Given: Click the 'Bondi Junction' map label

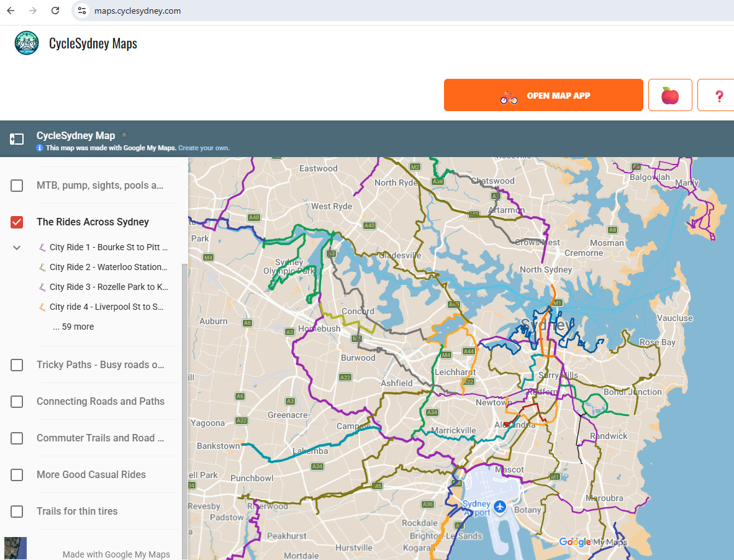Looking at the screenshot, I should pos(632,392).
